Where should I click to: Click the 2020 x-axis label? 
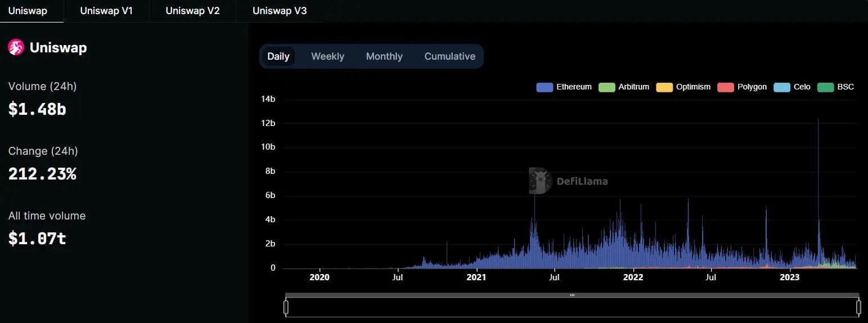coord(319,277)
